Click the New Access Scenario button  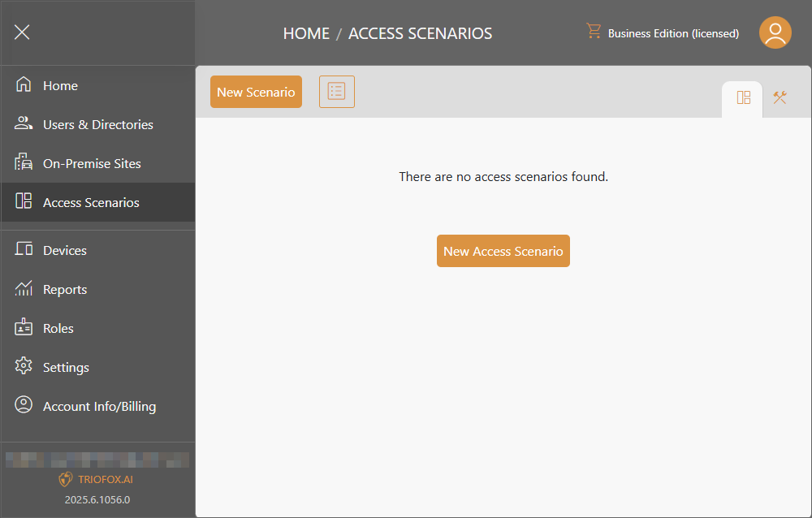(503, 251)
